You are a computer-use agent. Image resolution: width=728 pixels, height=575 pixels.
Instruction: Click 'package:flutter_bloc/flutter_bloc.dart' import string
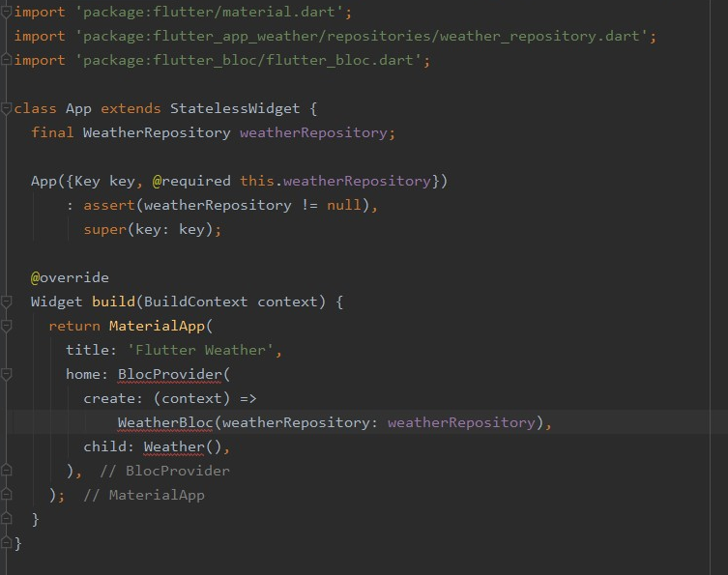tap(248, 60)
